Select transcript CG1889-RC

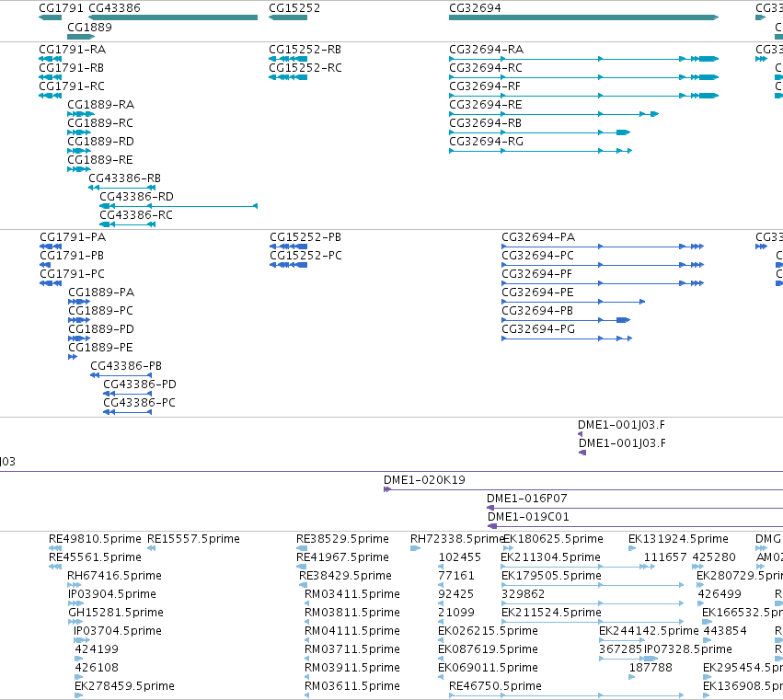pyautogui.click(x=100, y=123)
